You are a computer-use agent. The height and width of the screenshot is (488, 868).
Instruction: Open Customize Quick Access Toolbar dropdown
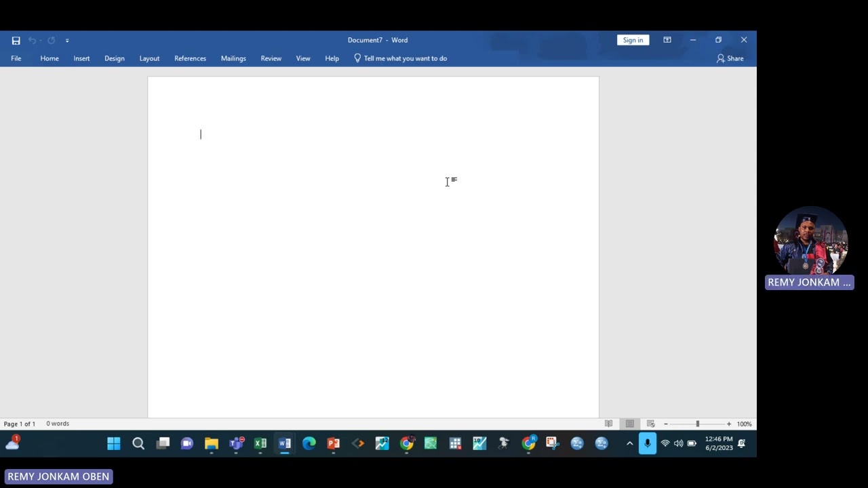click(x=67, y=41)
